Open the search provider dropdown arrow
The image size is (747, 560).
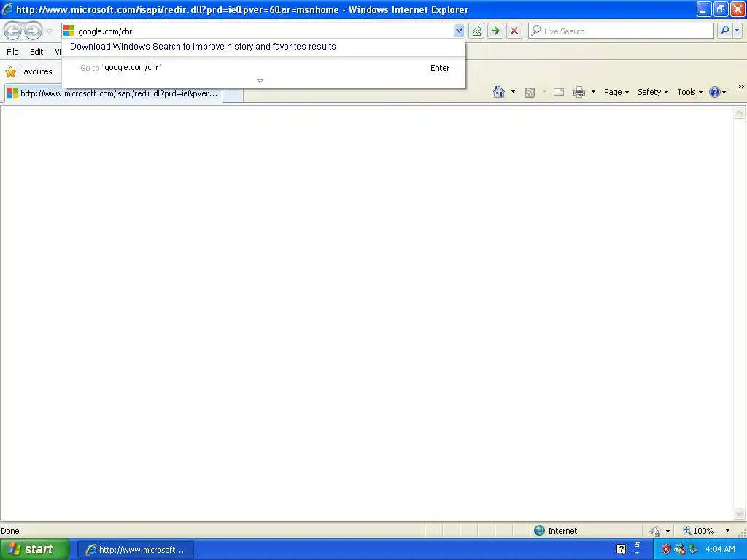738,31
